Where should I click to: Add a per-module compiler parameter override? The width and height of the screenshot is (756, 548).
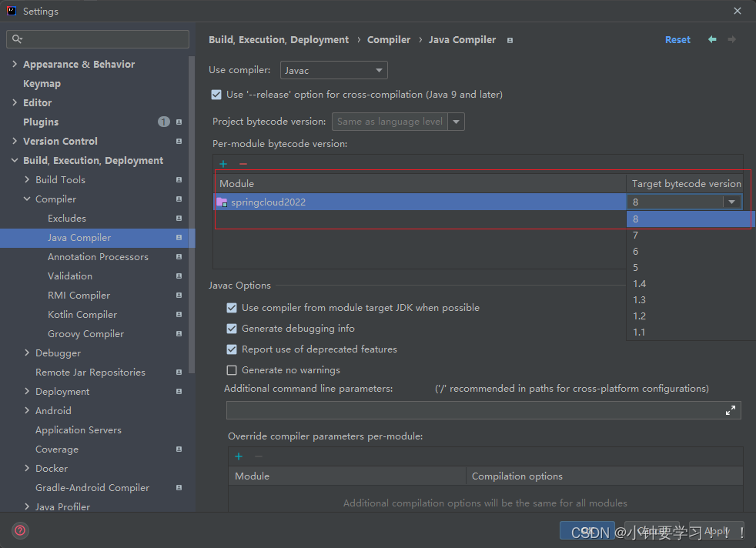click(239, 456)
